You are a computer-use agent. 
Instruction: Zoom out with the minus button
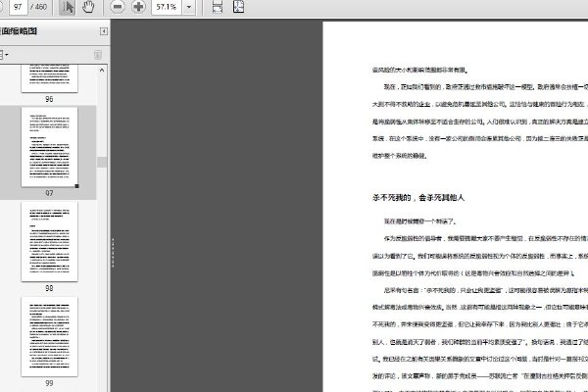[x=118, y=7]
